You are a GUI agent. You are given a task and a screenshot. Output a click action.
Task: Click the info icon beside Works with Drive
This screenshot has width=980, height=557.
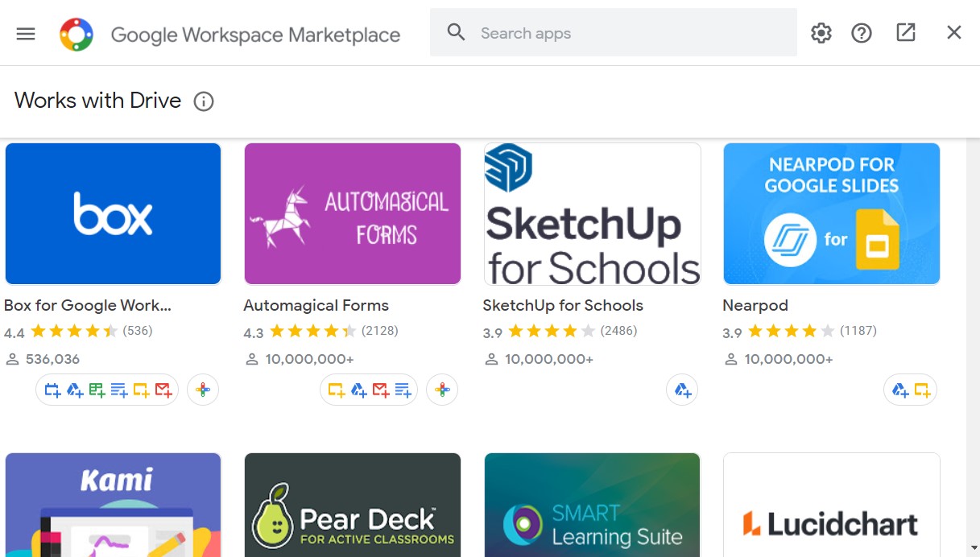(204, 101)
